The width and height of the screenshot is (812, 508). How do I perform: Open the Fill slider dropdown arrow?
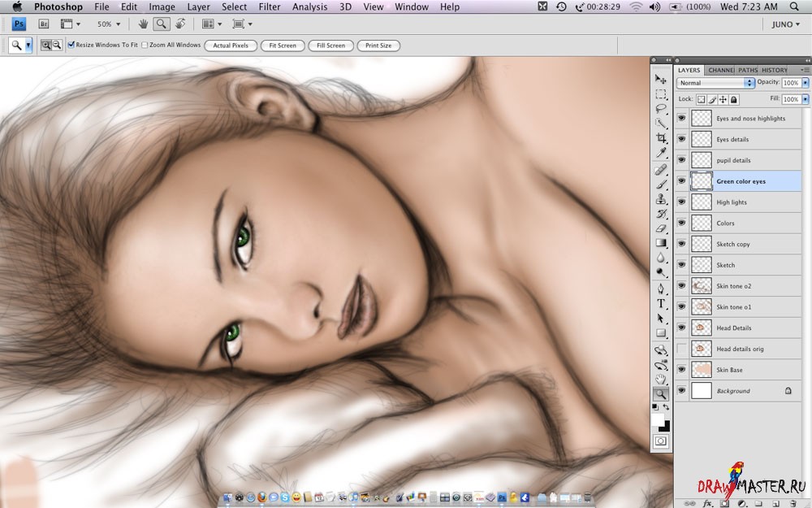pyautogui.click(x=806, y=99)
